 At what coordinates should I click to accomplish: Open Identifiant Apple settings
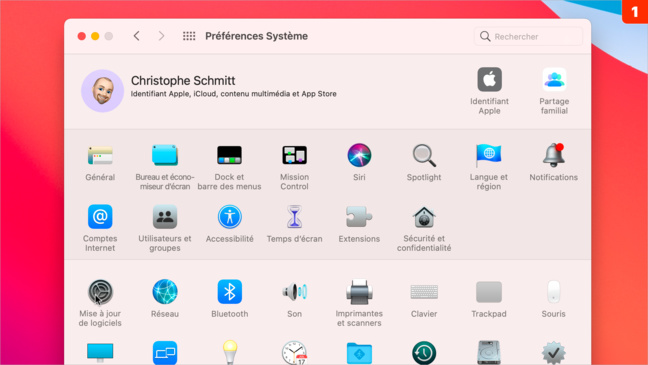click(489, 79)
